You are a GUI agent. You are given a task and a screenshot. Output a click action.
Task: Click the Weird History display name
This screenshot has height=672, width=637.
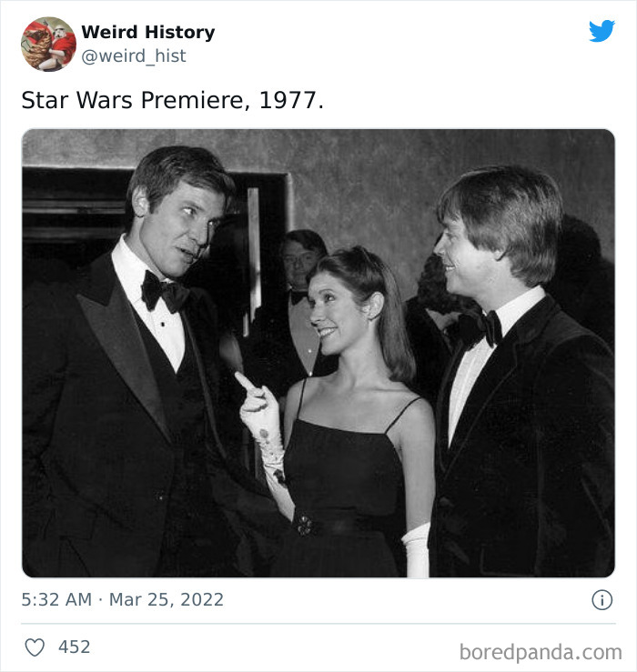click(148, 32)
